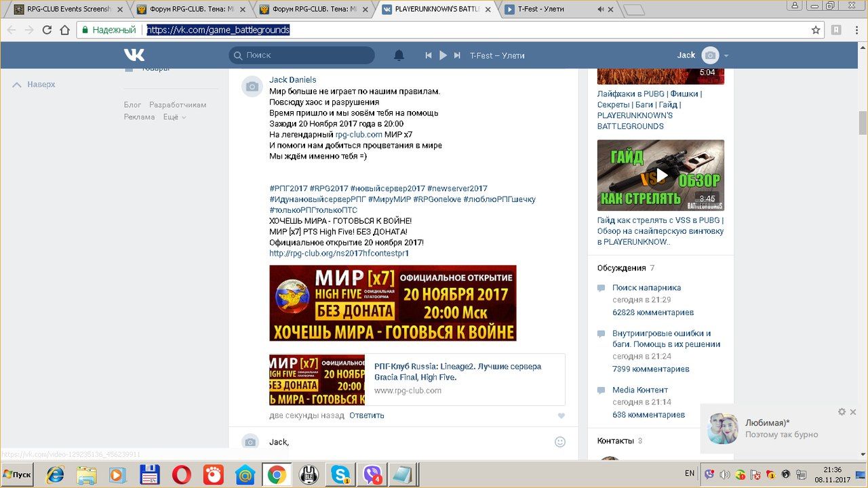Click the #RPGonelove hashtag
This screenshot has height=488, width=868.
point(437,199)
